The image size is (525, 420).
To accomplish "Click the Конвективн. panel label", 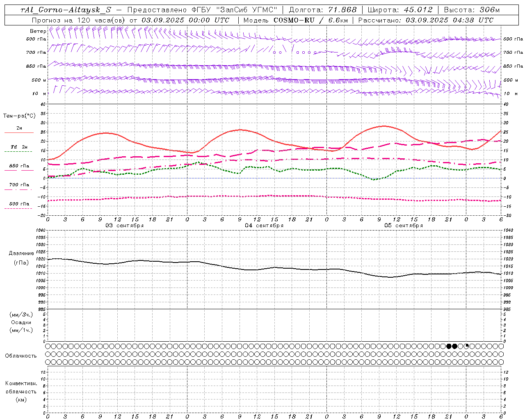I will pos(21,383).
